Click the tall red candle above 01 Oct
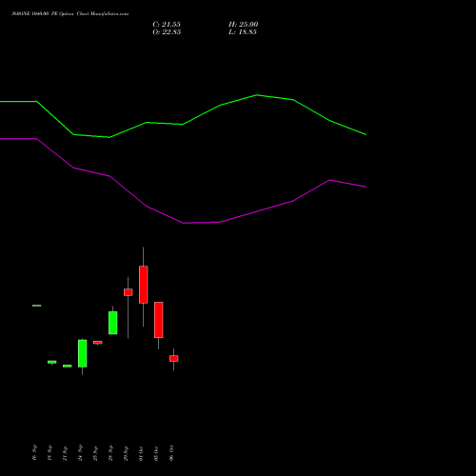 pyautogui.click(x=144, y=285)
